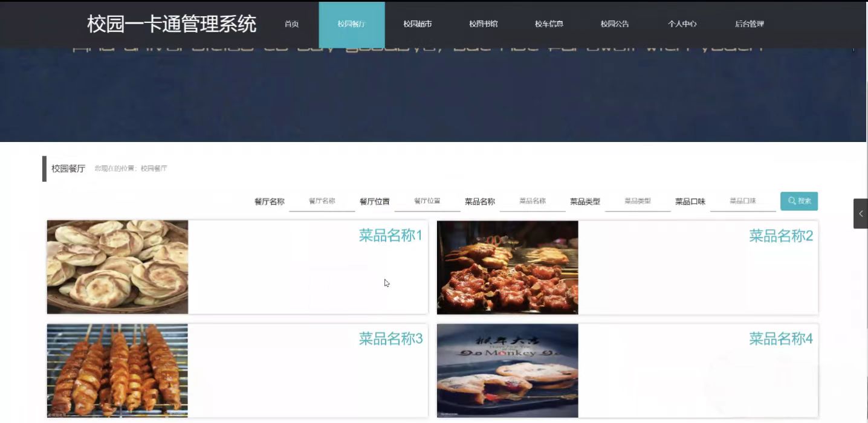The width and height of the screenshot is (868, 423).
Task: Open the flatbread image of 菜品名称1
Action: (x=117, y=267)
